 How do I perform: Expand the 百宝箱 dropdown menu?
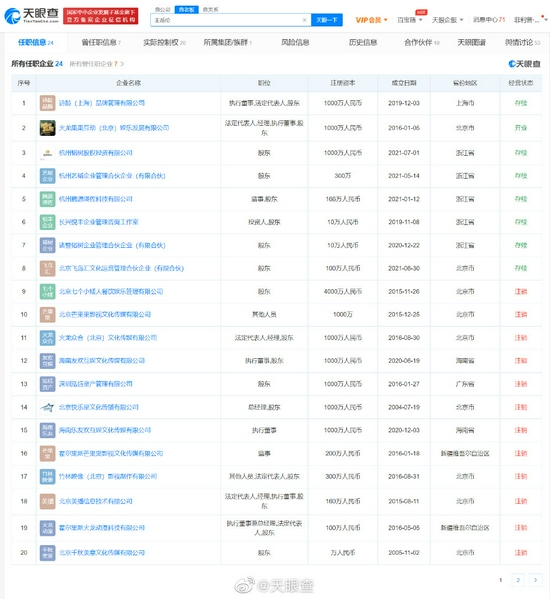(410, 20)
